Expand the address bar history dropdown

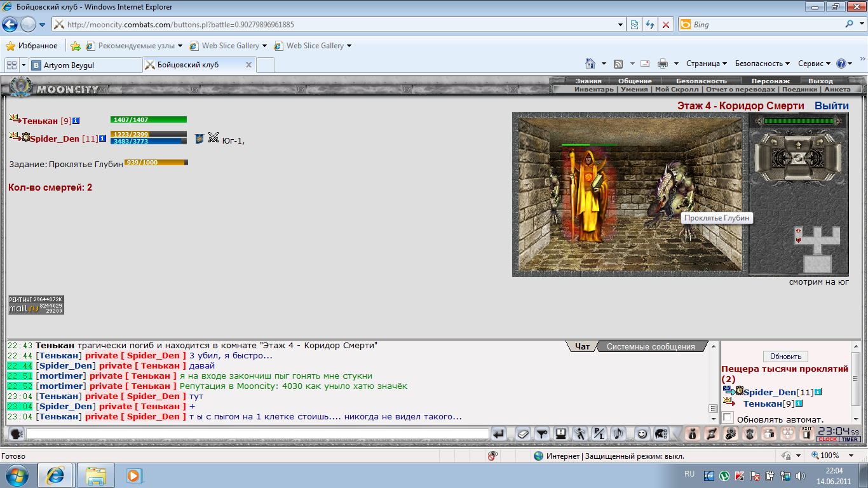(621, 25)
